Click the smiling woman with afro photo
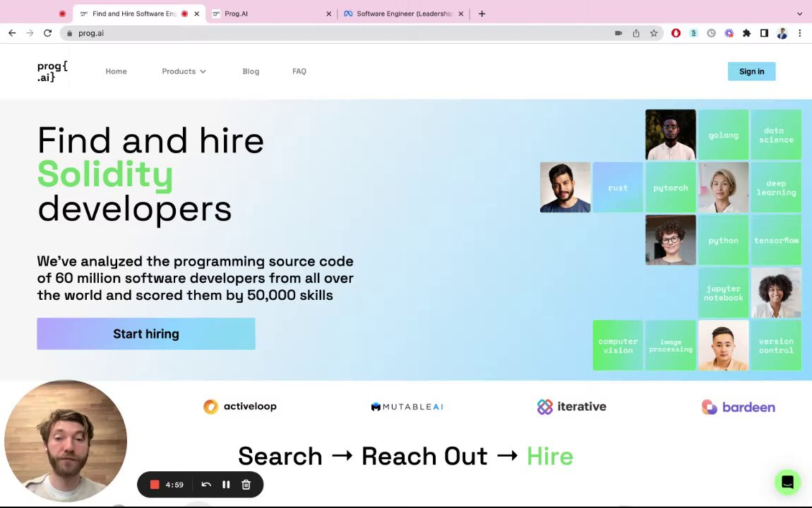Viewport: 812px width, 508px height. click(x=776, y=293)
